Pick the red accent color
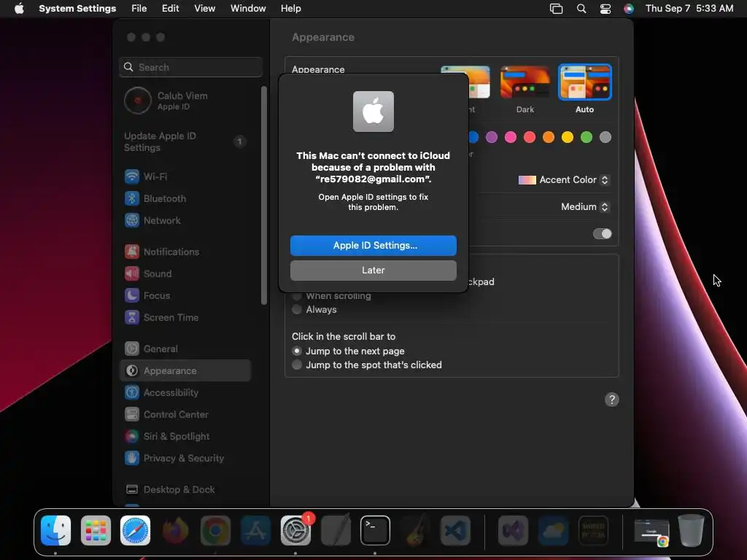The width and height of the screenshot is (747, 560). [x=530, y=138]
